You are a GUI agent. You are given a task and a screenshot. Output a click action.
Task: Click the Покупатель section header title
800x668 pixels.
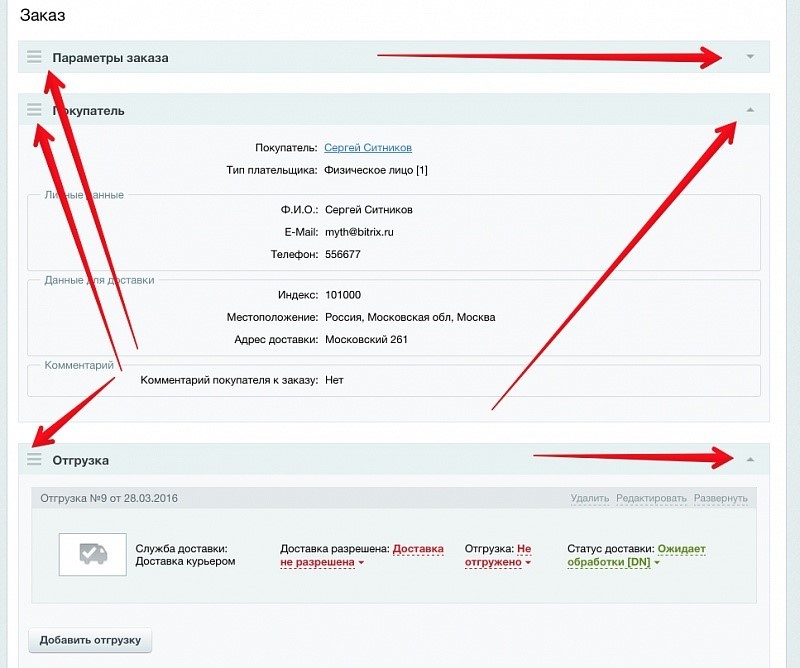click(88, 111)
